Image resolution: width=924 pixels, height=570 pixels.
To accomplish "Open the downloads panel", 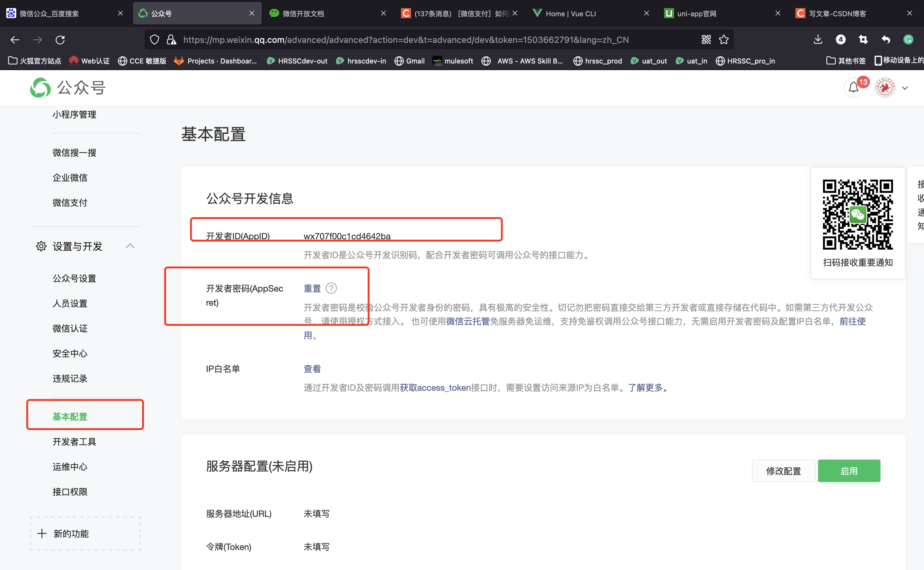I will click(x=818, y=40).
